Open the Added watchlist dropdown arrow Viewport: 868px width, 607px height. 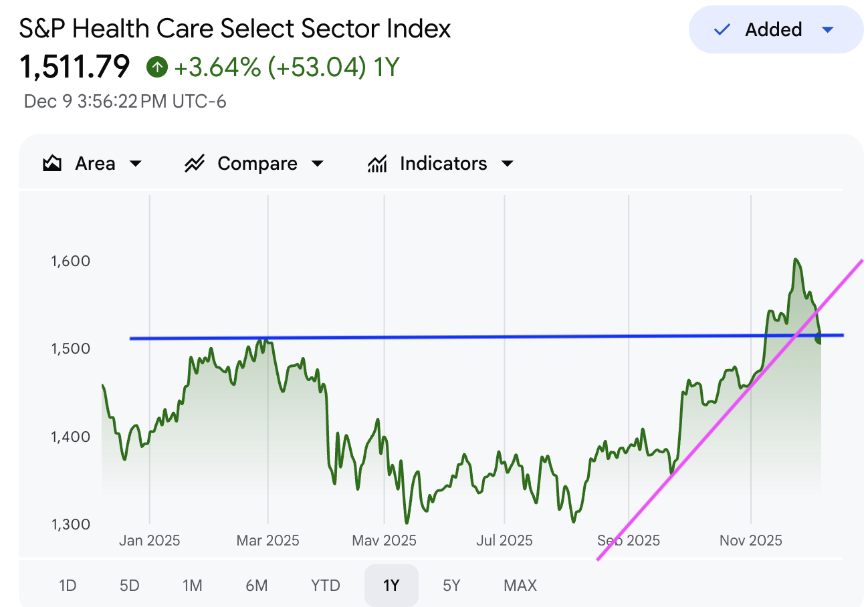827,29
